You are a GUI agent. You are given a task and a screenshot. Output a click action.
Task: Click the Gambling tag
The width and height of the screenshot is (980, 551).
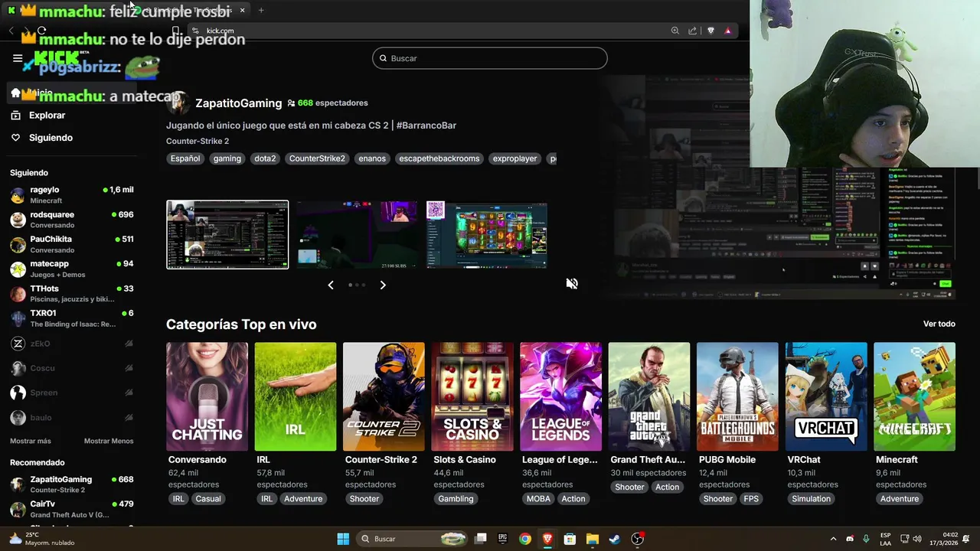[456, 498]
